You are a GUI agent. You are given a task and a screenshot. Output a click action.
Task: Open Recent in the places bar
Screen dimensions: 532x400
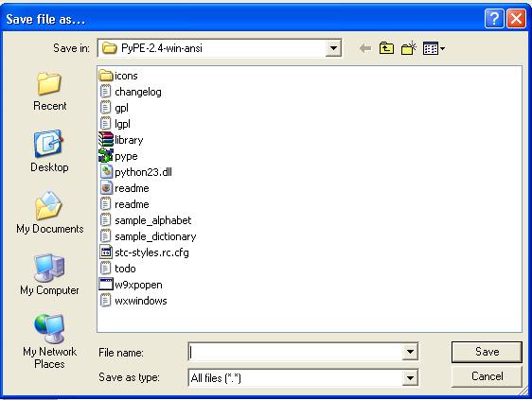tap(49, 91)
